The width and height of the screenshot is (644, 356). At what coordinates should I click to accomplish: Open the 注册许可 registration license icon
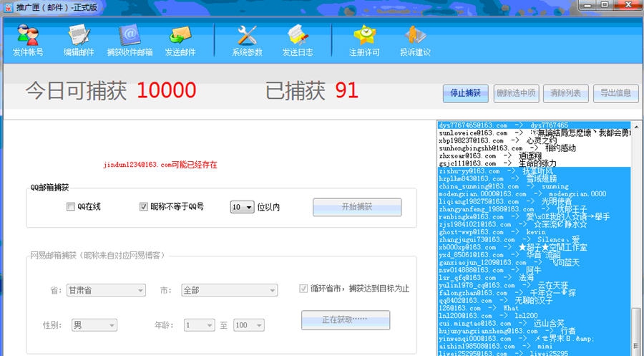364,40
